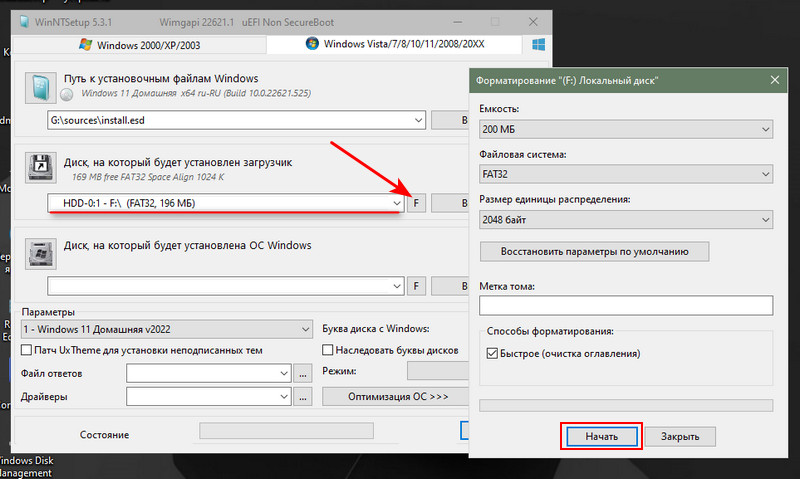
Task: Open the Файл ответов dropdown
Action: [x=284, y=373]
